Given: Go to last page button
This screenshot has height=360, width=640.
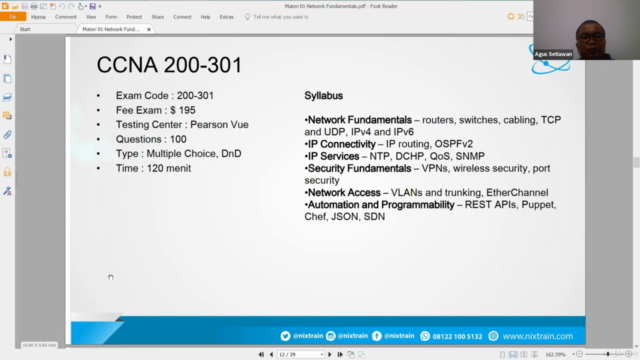Looking at the screenshot, I should (340, 355).
